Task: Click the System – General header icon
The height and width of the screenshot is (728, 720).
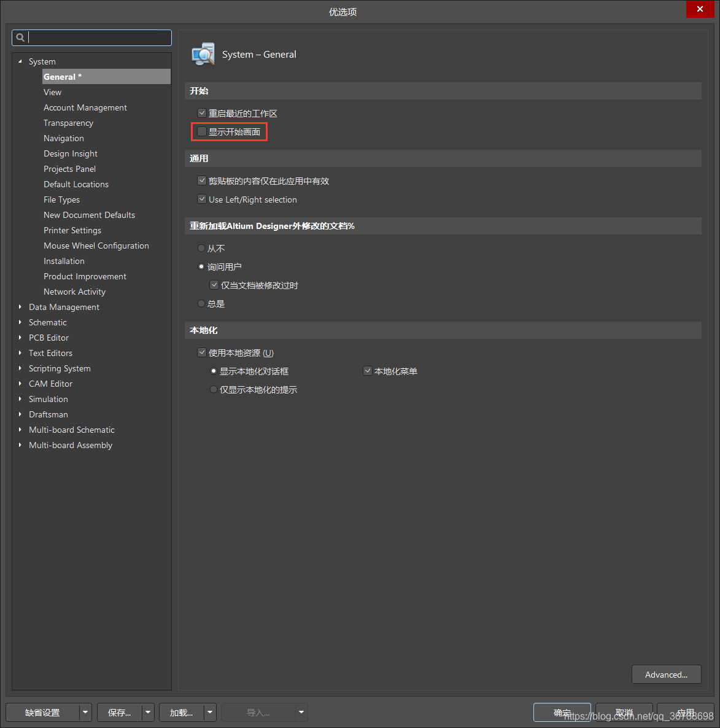Action: click(x=203, y=54)
